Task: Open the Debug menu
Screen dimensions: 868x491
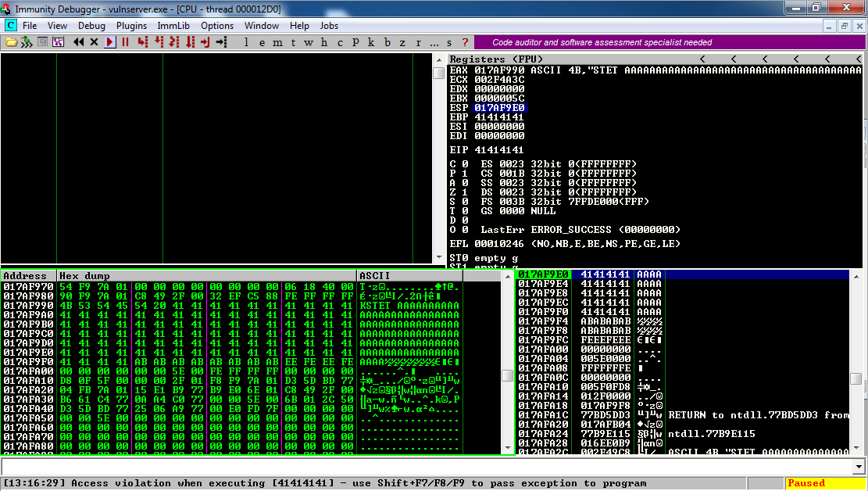Action: click(x=91, y=26)
